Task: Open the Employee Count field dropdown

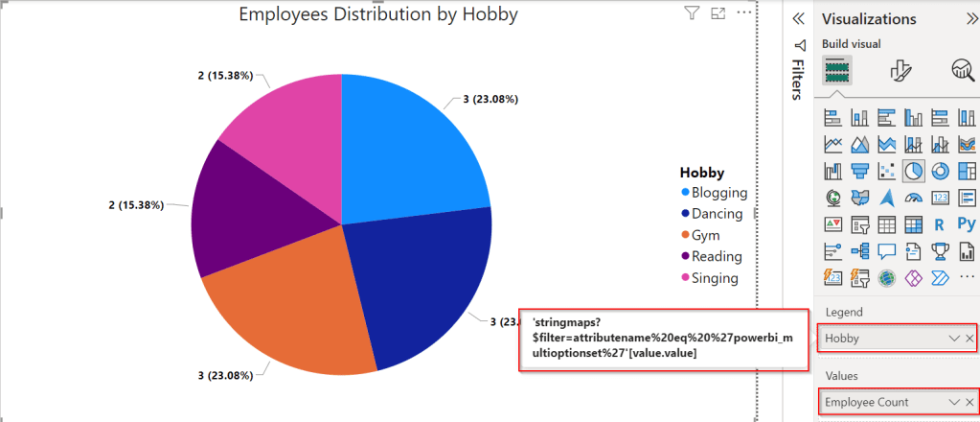Action: 953,403
